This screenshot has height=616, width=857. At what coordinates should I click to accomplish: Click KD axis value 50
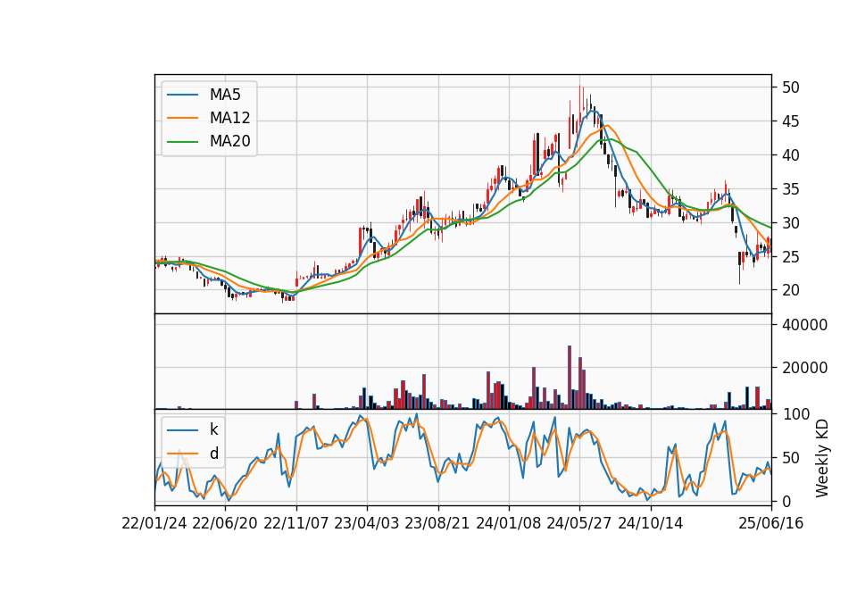pos(790,458)
